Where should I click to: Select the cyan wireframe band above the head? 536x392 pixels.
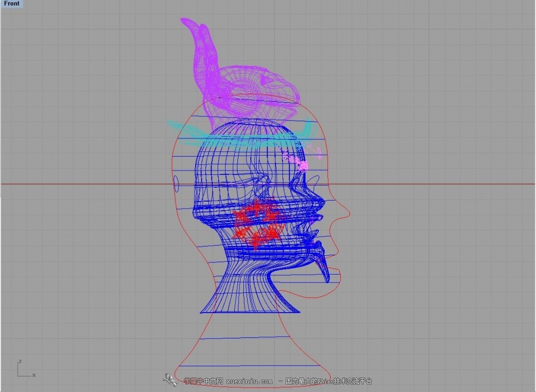tap(239, 135)
